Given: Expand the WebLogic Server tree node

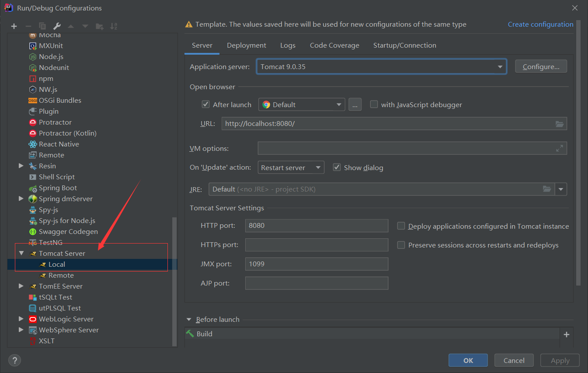Looking at the screenshot, I should (21, 319).
